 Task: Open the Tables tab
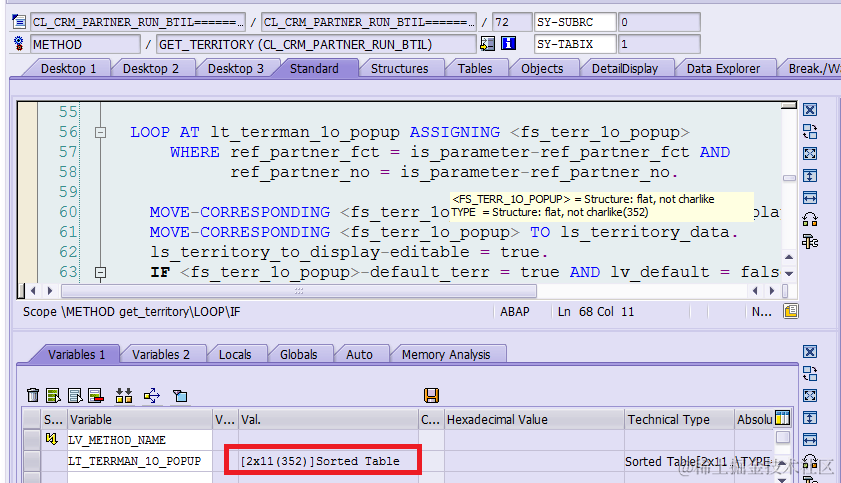475,69
